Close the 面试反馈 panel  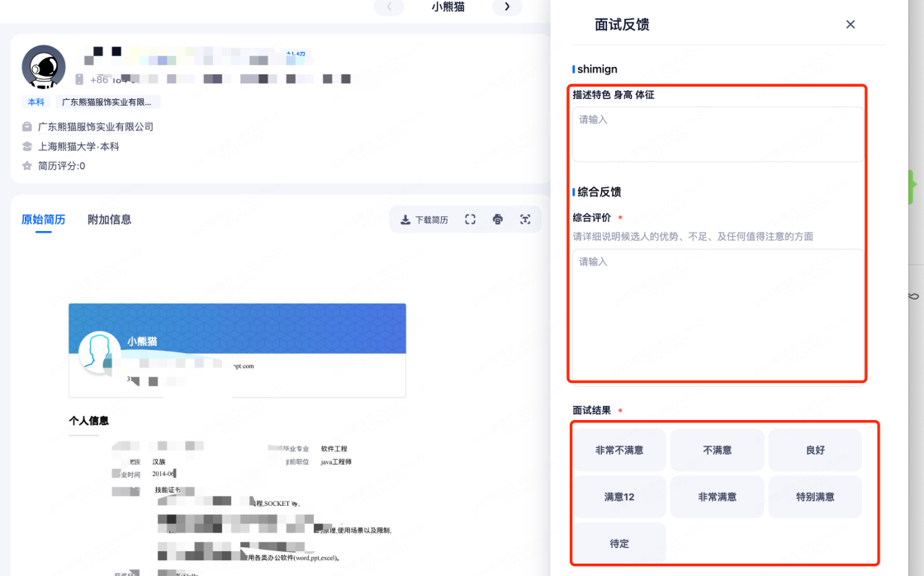pyautogui.click(x=851, y=25)
